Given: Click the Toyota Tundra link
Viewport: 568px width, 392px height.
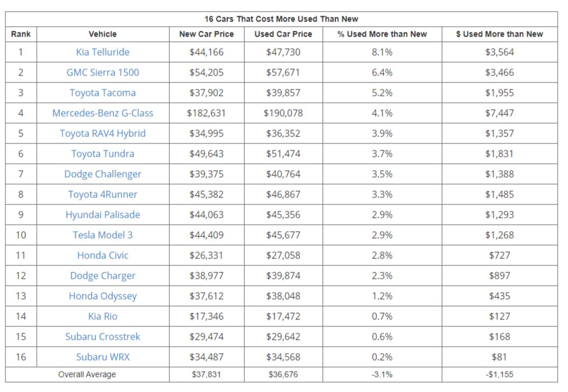Looking at the screenshot, I should 103,154.
